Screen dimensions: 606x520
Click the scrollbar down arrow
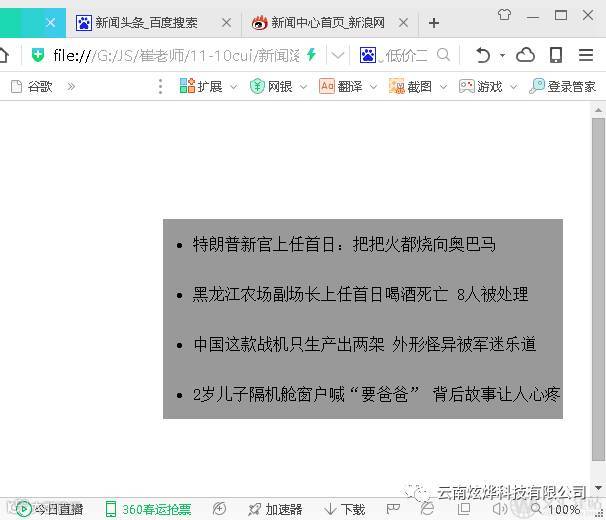tap(598, 488)
